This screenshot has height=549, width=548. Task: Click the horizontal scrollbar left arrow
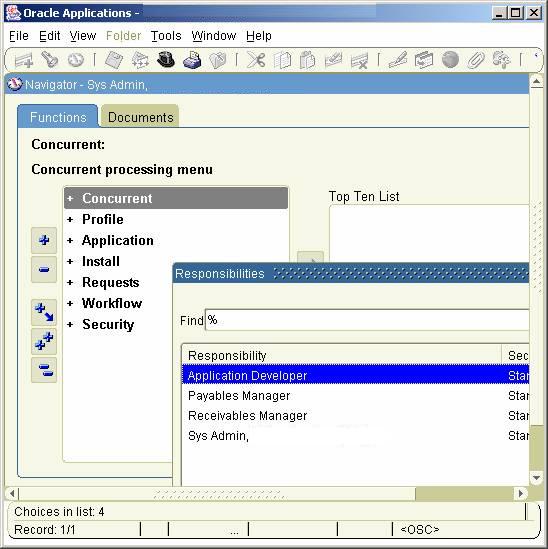pyautogui.click(x=12, y=493)
